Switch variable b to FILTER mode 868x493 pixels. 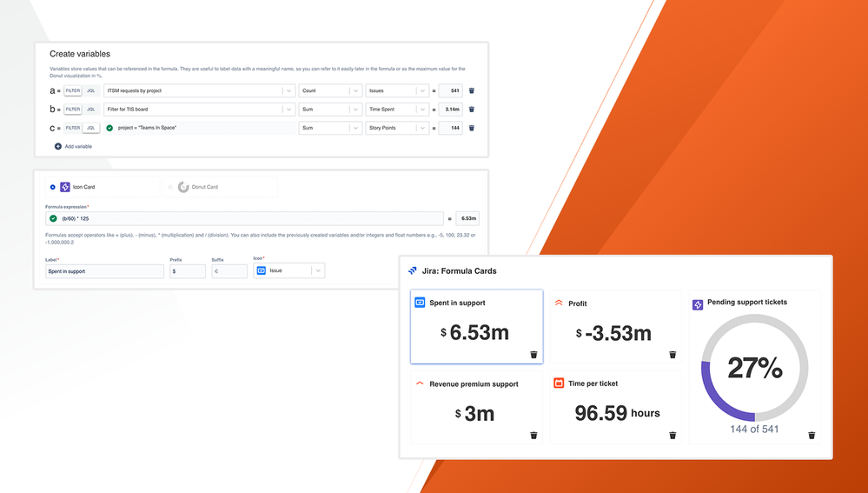(72, 110)
